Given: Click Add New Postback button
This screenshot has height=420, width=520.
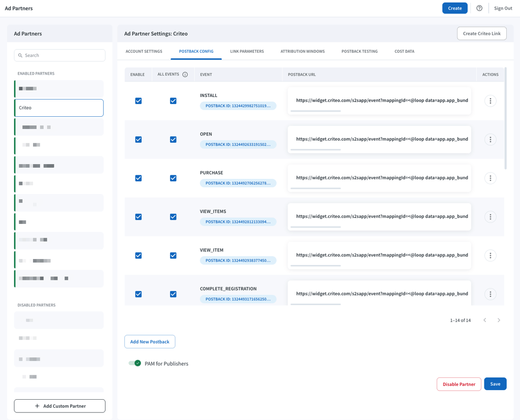Looking at the screenshot, I should click(x=150, y=342).
